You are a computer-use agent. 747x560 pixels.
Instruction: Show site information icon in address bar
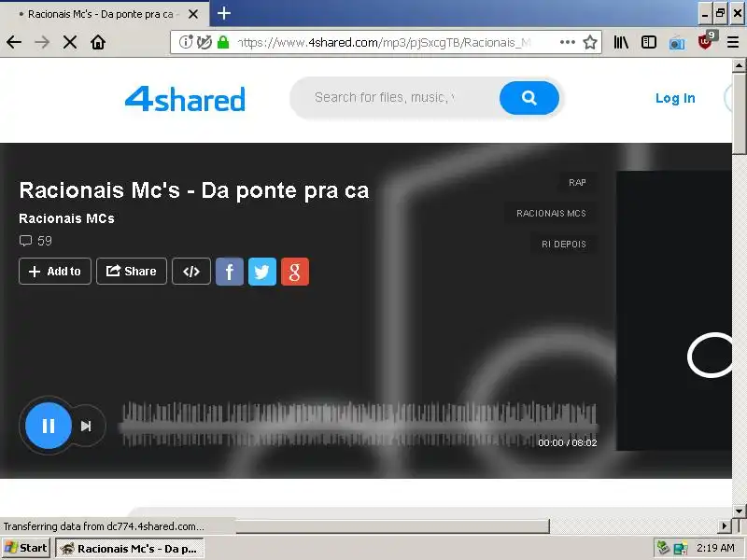pyautogui.click(x=186, y=42)
